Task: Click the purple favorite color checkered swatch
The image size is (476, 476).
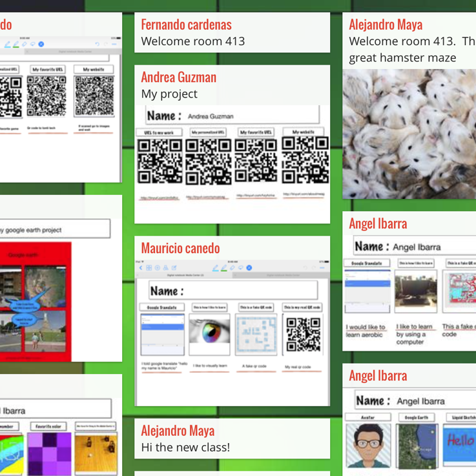Action: (x=50, y=453)
